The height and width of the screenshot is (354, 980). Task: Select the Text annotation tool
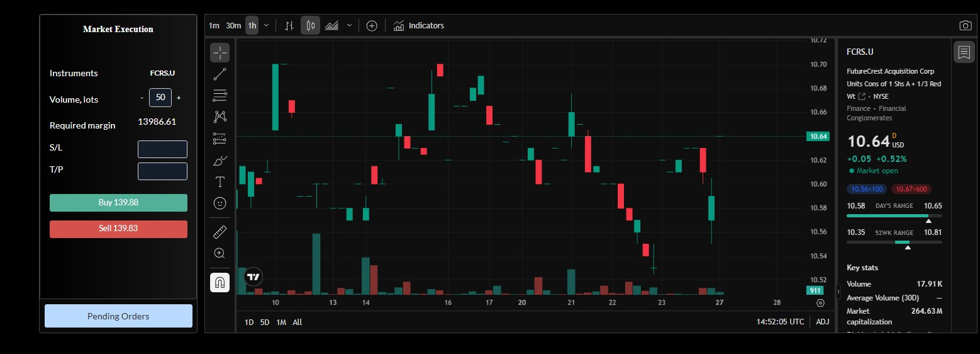(x=220, y=182)
